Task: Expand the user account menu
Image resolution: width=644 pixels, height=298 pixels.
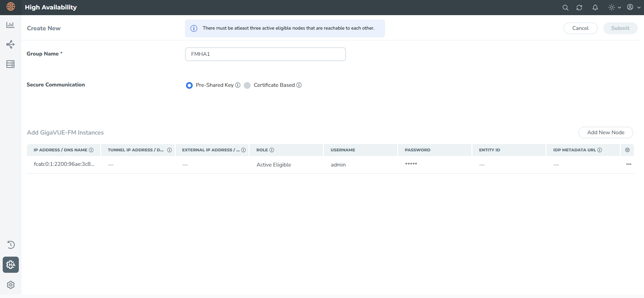Action: point(634,7)
